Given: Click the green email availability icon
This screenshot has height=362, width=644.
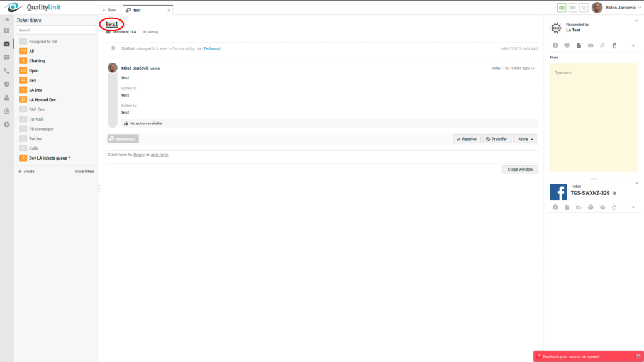Looking at the screenshot, I should (x=562, y=8).
